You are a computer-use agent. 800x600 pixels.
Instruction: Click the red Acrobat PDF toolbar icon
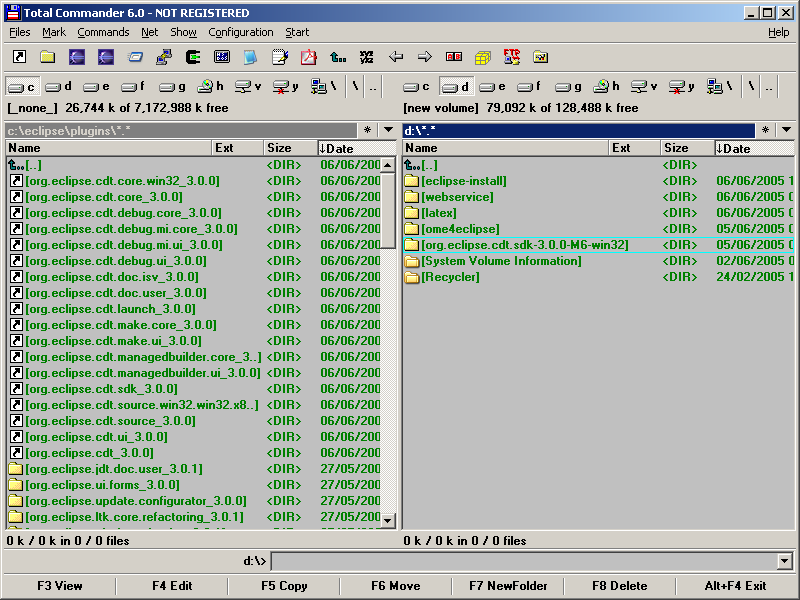tap(308, 57)
